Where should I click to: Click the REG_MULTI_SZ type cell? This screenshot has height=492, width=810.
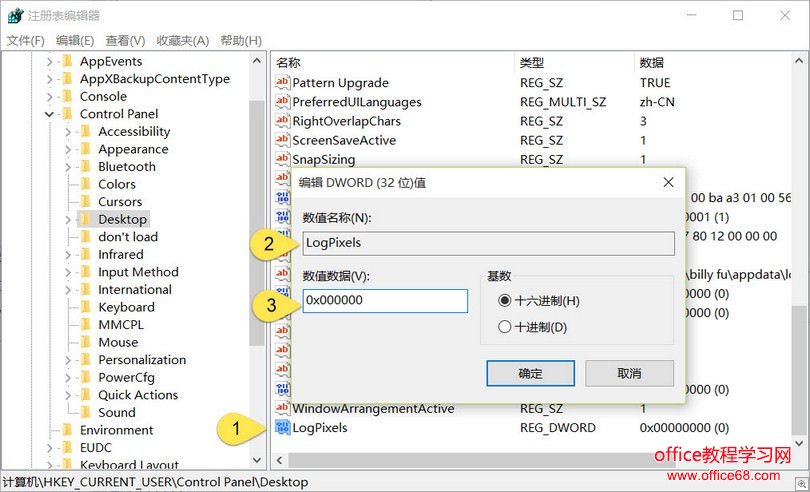point(563,102)
